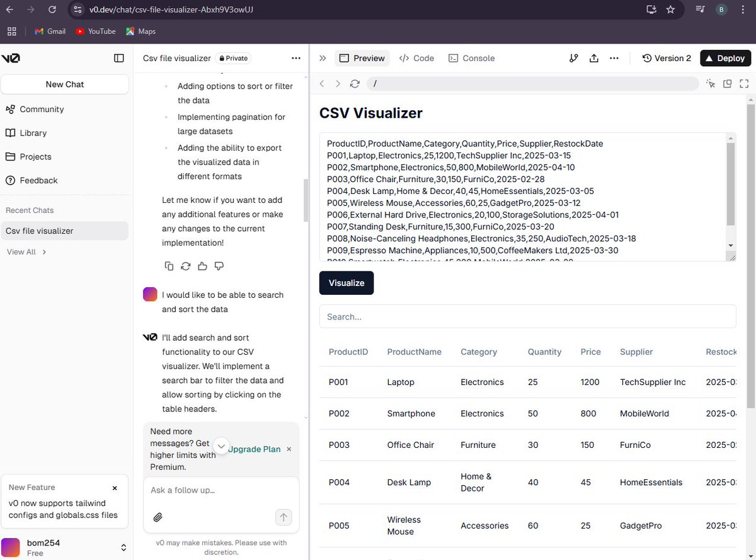Enable element inspect mode in the preview toolbar
Viewport: 756px width, 560px height.
[x=711, y=83]
